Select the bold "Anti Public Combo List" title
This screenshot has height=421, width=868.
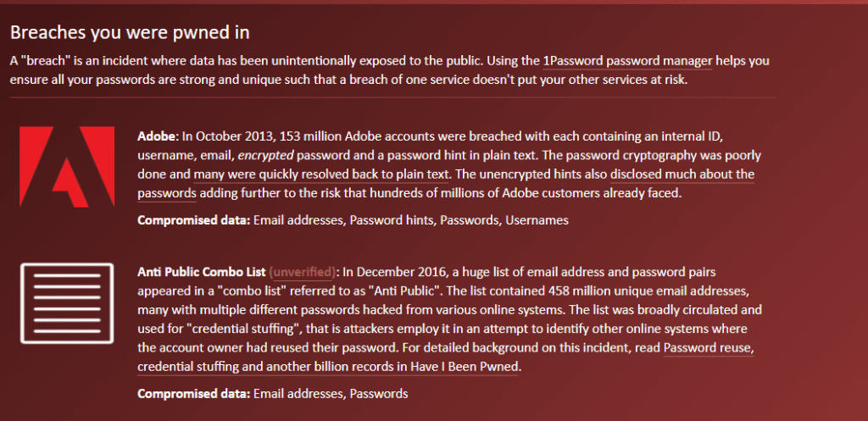[x=202, y=272]
